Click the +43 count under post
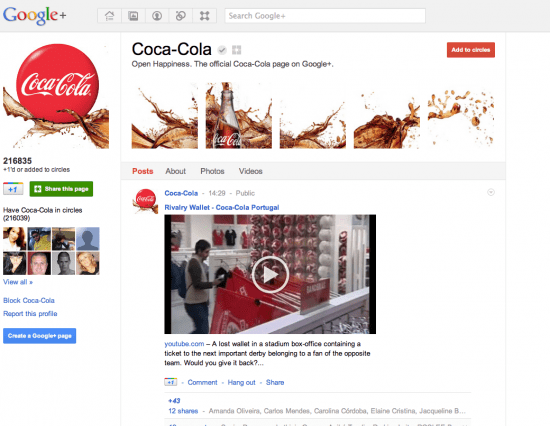The image size is (550, 426). (x=174, y=401)
